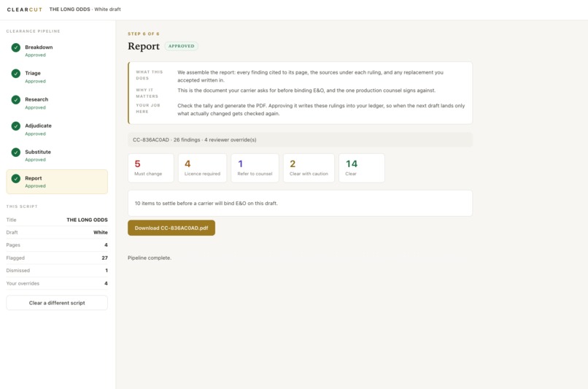Click the Title row value THE LONG ODDS
The width and height of the screenshot is (588, 389).
pos(87,220)
